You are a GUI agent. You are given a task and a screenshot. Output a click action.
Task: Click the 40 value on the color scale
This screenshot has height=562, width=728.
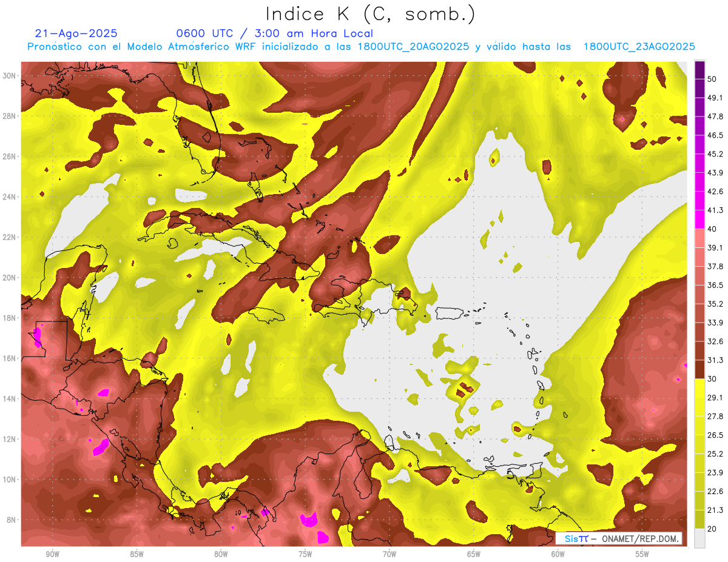[712, 229]
